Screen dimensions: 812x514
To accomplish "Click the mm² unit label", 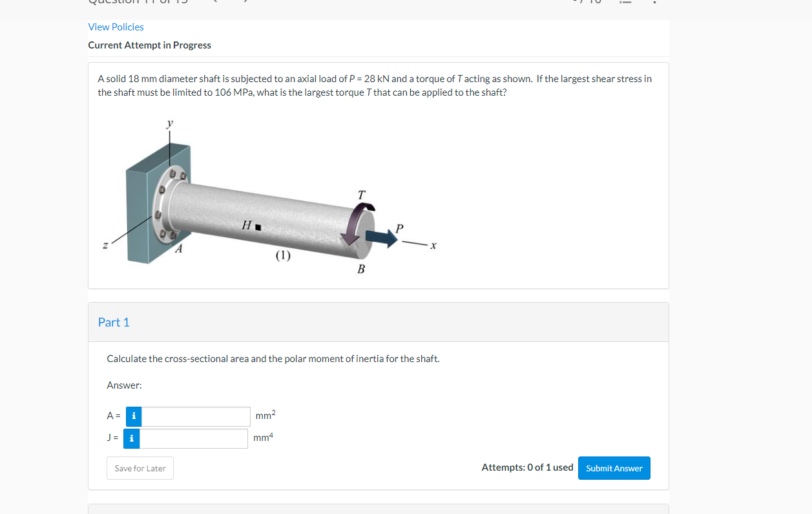I will click(265, 415).
